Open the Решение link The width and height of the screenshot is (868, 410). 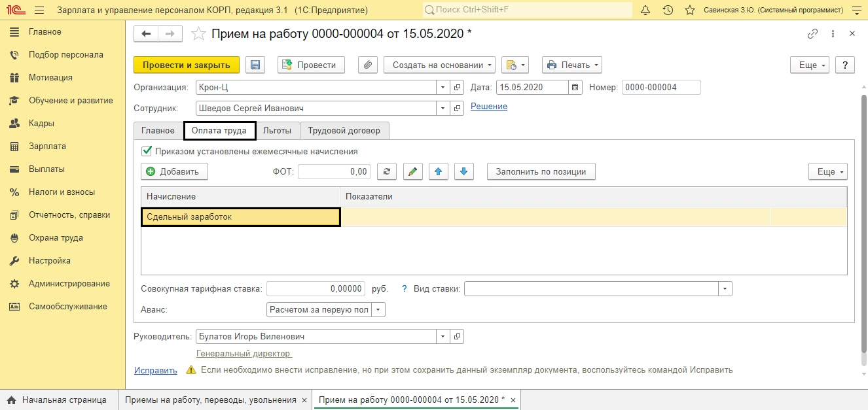pyautogui.click(x=489, y=107)
